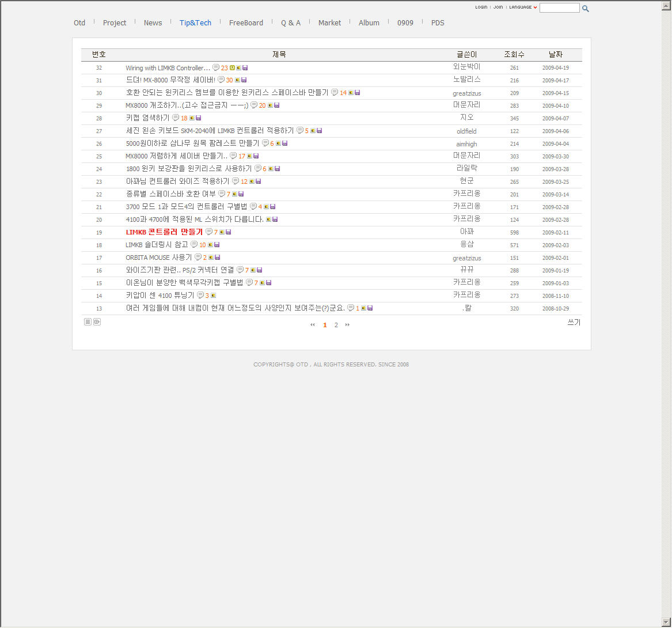The image size is (672, 628).
Task: Click image icon on '키압이 쎈 4100 튜닝기' row
Action: (x=214, y=296)
